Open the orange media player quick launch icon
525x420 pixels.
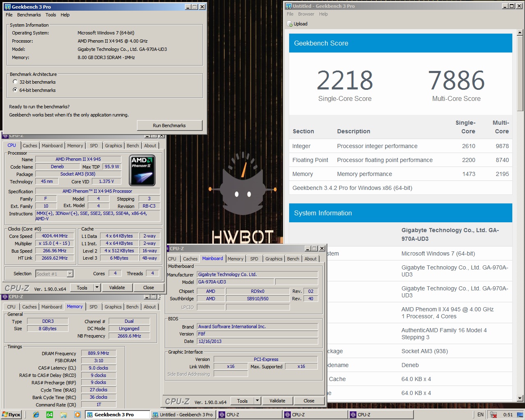point(77,415)
